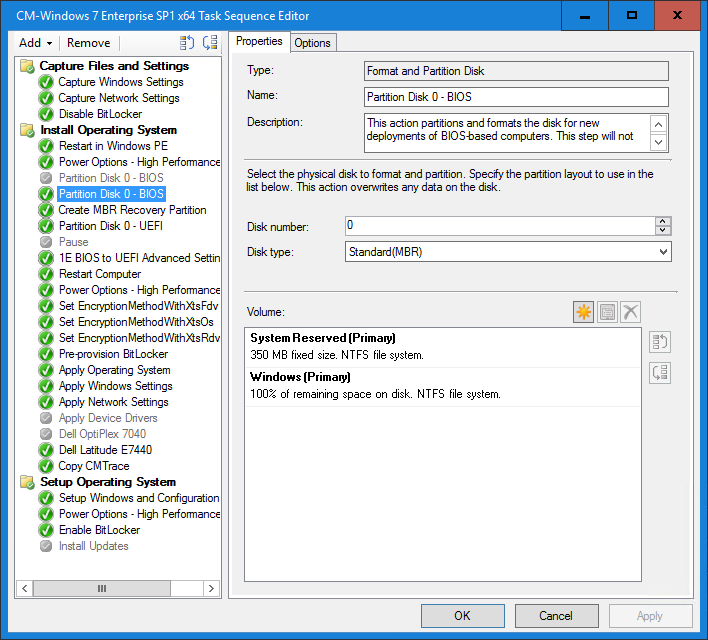Click the new volume starburst icon
The width and height of the screenshot is (708, 640).
583,312
